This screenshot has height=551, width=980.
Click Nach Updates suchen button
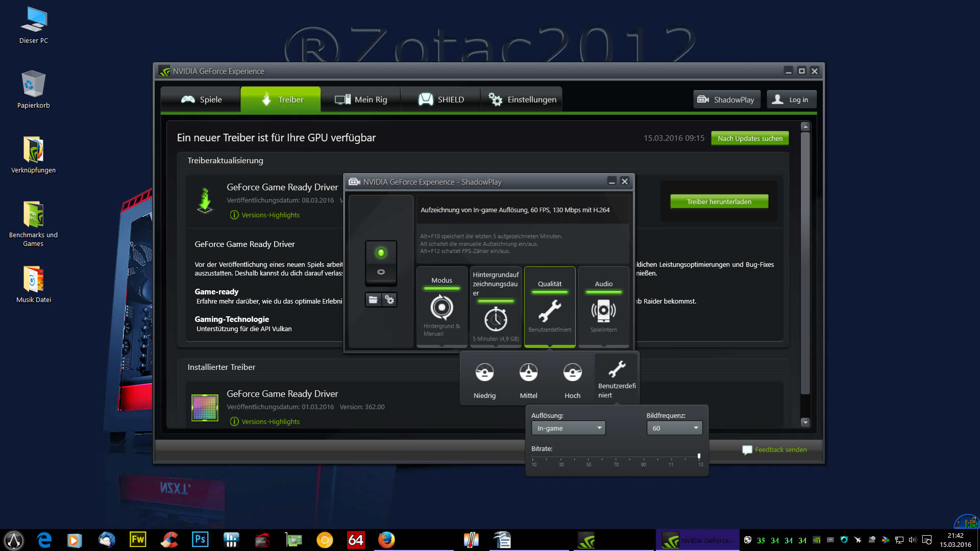[x=750, y=138]
